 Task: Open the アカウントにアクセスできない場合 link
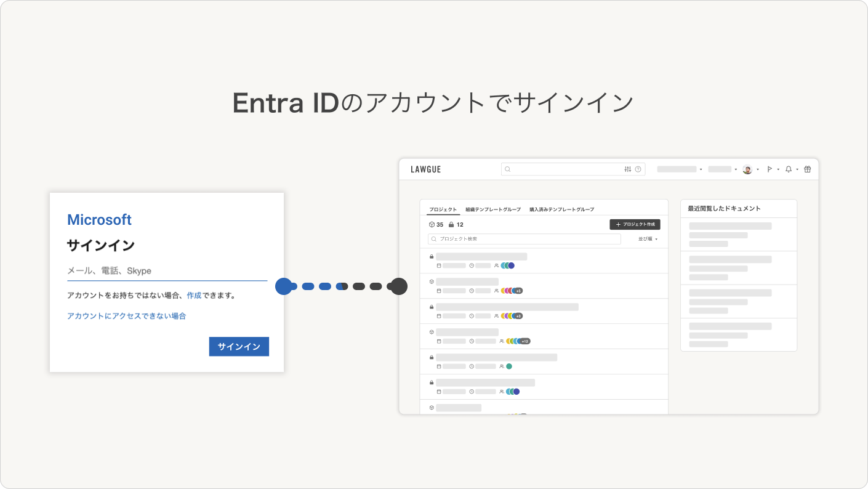click(126, 316)
